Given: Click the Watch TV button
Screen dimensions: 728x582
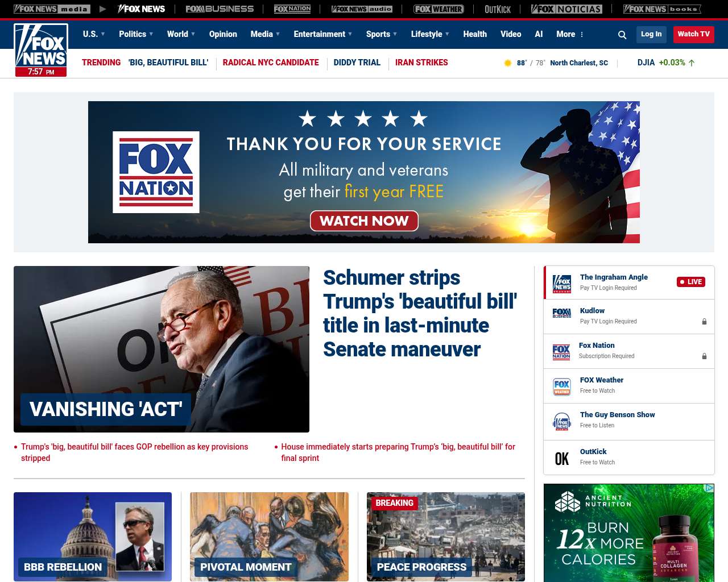Looking at the screenshot, I should (x=693, y=34).
